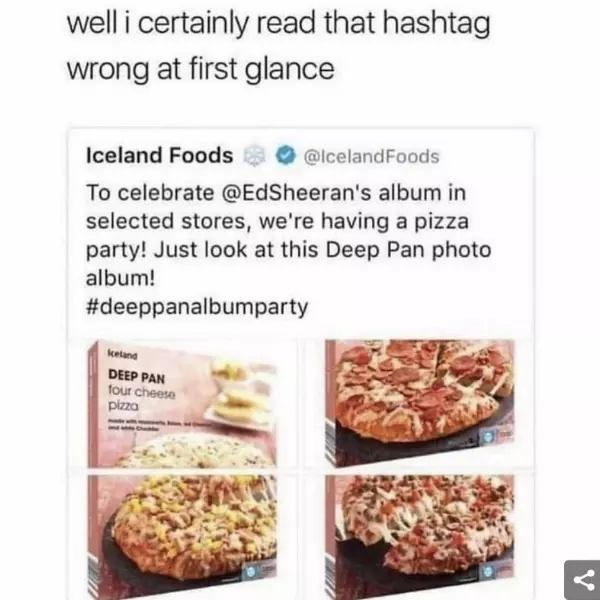600x600 pixels.
Task: Click the blue badge on pepperoni box
Action: tap(488, 438)
